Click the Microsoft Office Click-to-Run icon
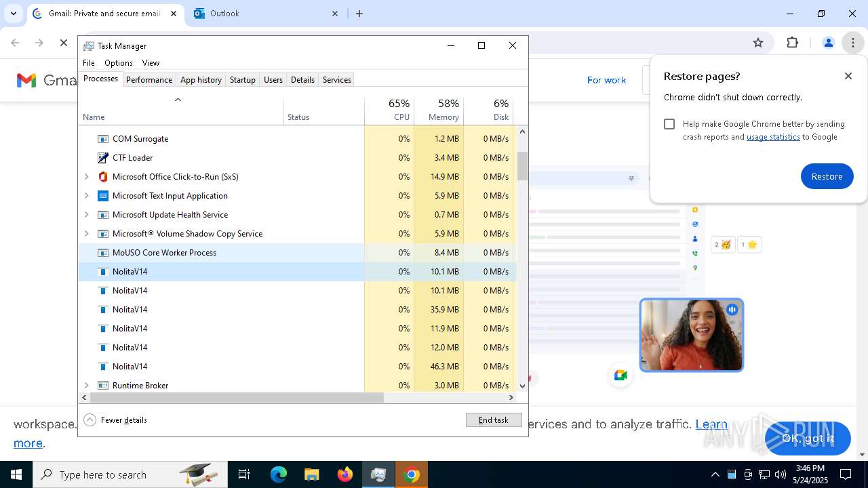 [103, 177]
